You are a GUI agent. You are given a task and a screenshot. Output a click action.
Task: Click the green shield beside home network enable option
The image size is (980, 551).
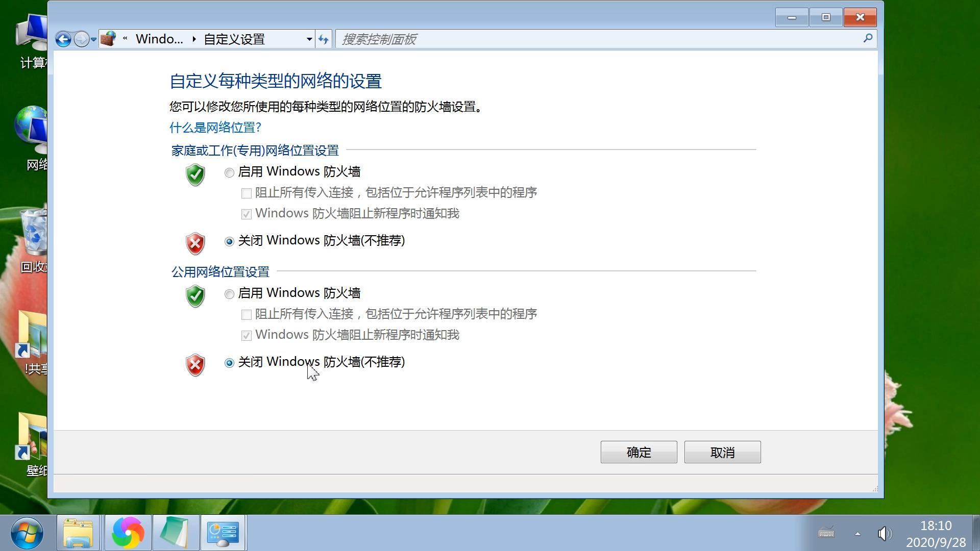[x=195, y=175]
